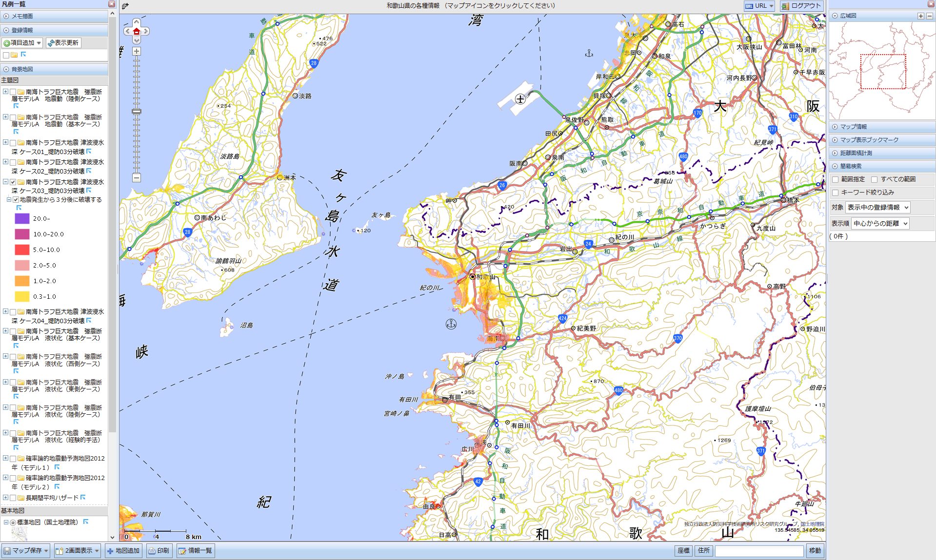Screen dimensions: 936x560
Task: Click the red home button in map navigation
Action: tap(137, 31)
